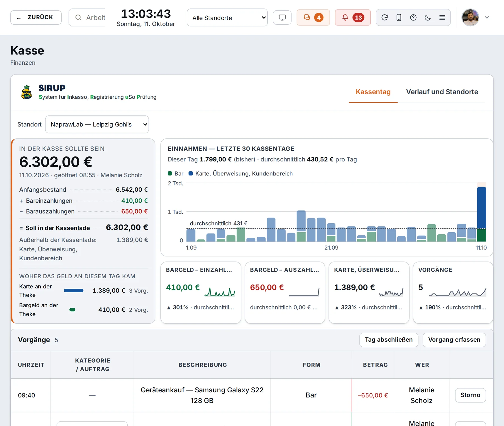This screenshot has width=504, height=426.
Task: Open chat messages with 4 badge
Action: pyautogui.click(x=313, y=18)
